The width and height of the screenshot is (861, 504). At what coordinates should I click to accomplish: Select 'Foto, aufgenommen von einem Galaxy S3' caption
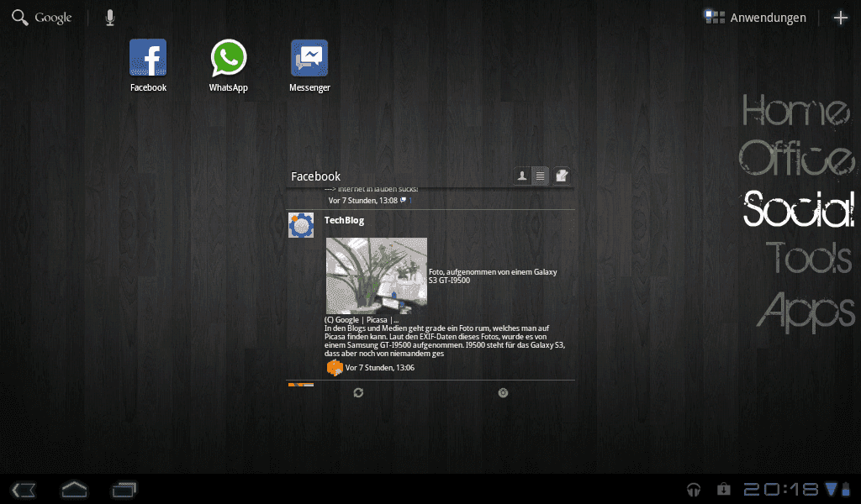(x=493, y=276)
